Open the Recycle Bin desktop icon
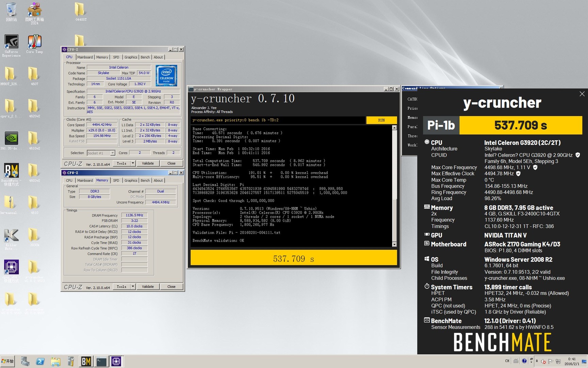Image resolution: width=588 pixels, height=368 pixels. 11,12
